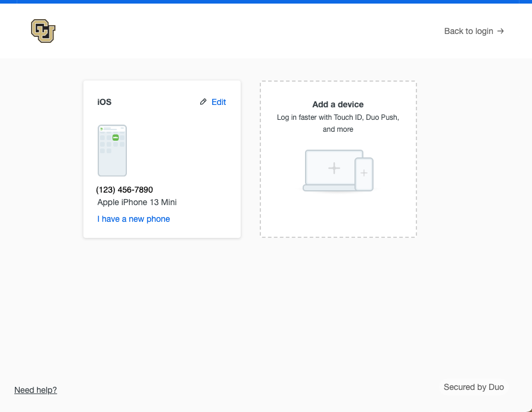
Task: Open the Need help? link
Action: pyautogui.click(x=36, y=390)
